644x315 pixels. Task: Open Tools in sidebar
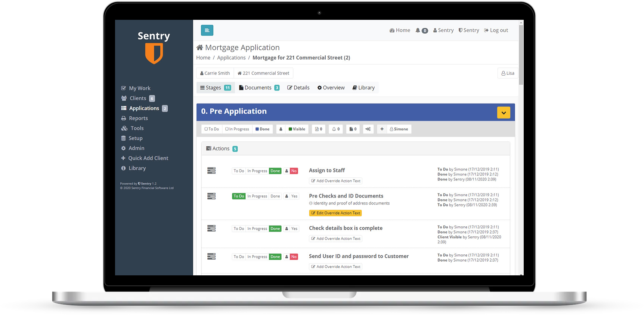tap(133, 128)
